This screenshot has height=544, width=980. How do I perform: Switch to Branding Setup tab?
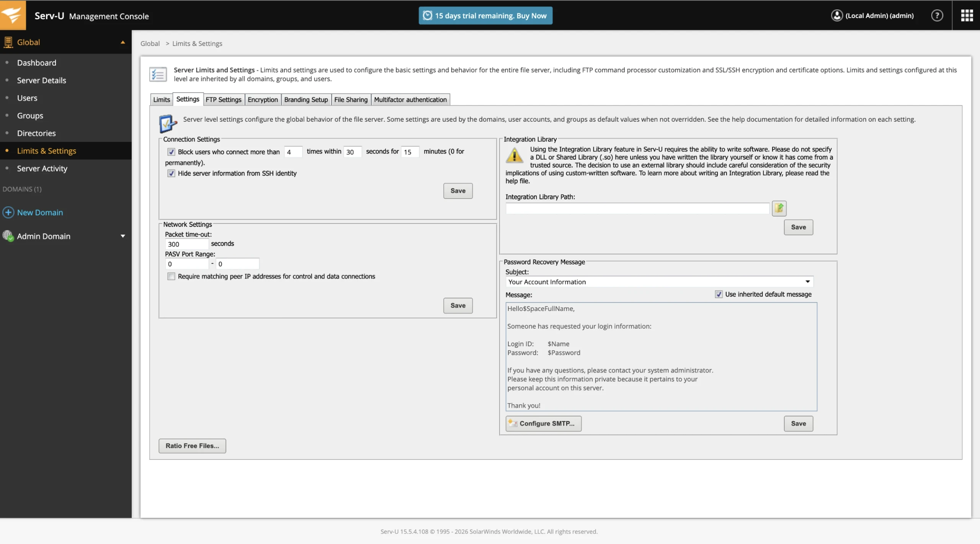(x=306, y=99)
